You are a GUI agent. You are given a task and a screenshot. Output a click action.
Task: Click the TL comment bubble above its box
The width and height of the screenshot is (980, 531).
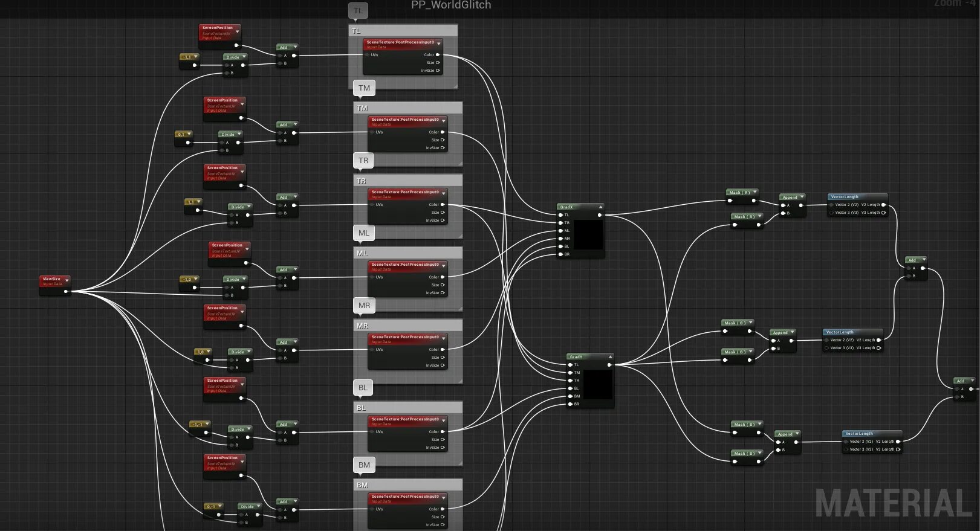359,10
